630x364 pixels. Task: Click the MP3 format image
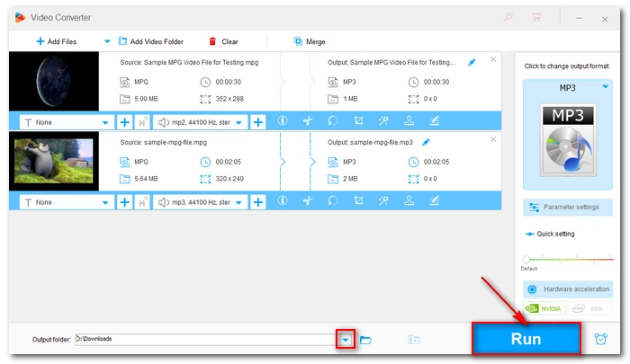pos(568,140)
